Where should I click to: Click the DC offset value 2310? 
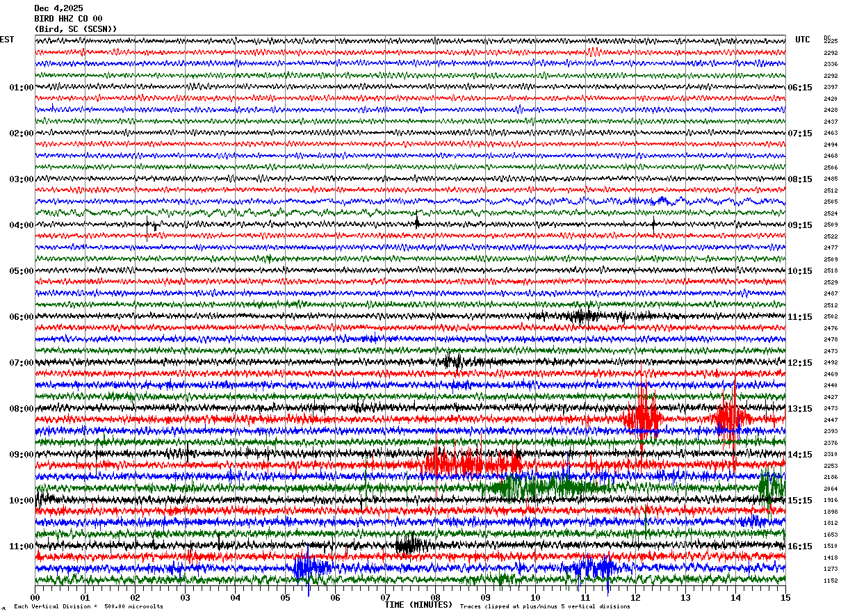pos(831,455)
